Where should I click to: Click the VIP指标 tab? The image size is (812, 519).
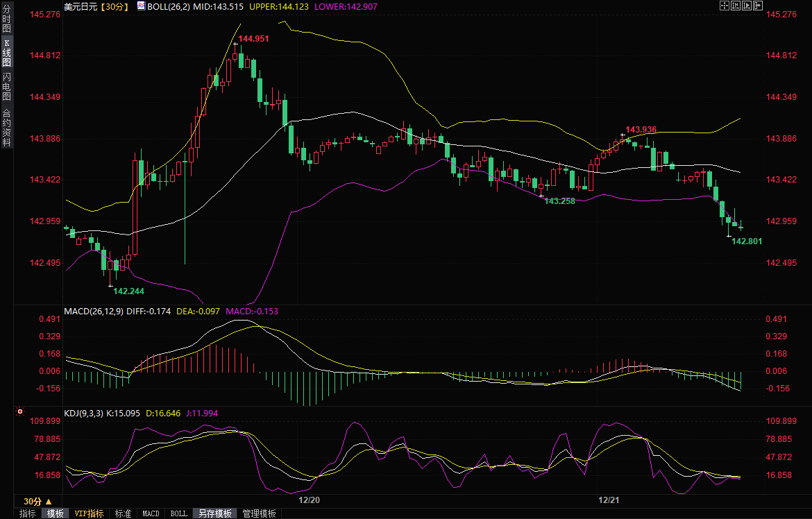(90, 513)
